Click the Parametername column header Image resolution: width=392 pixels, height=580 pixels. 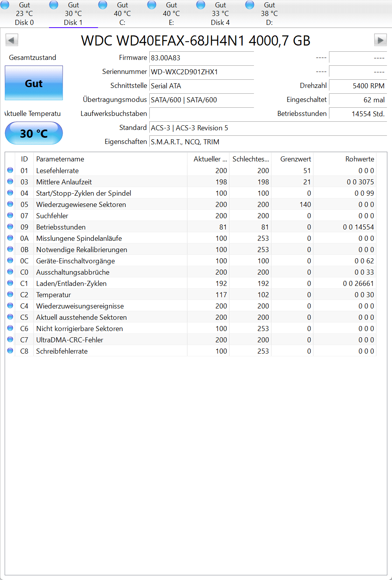pos(110,159)
